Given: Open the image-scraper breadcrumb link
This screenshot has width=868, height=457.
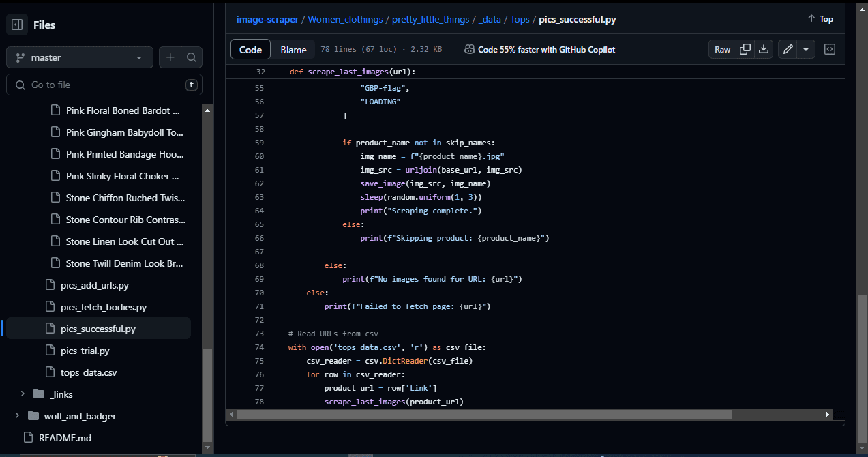Looking at the screenshot, I should click(267, 19).
